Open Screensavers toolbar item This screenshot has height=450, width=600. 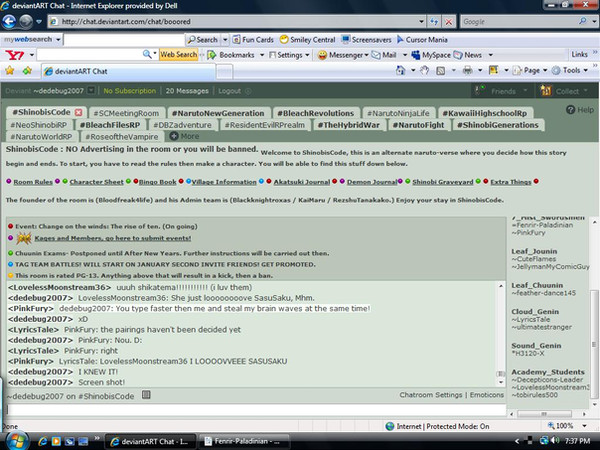click(366, 39)
